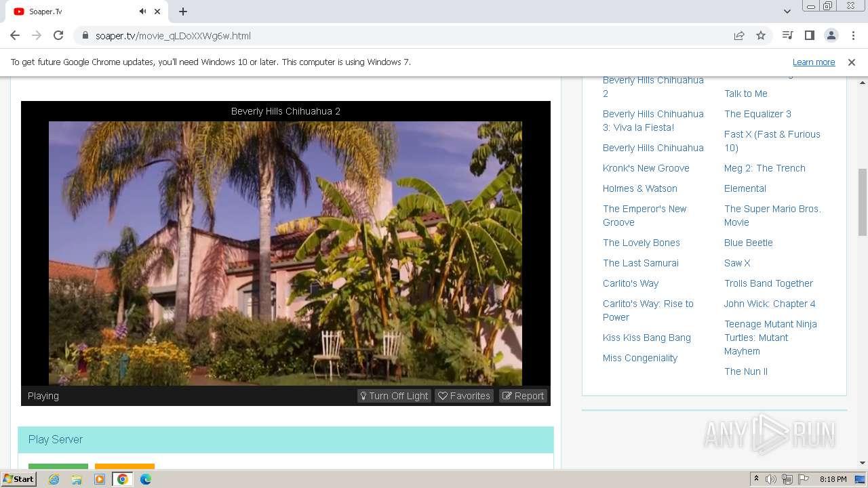The height and width of the screenshot is (488, 868).
Task: Open Chrome three-dot menu
Action: tap(852, 36)
